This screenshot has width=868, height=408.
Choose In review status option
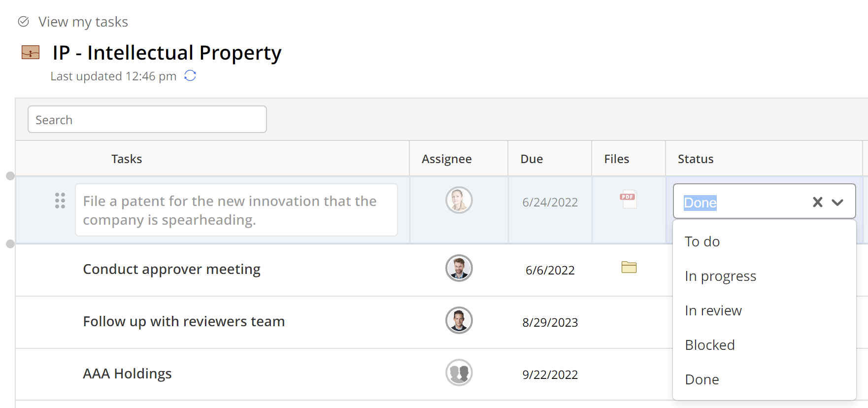[713, 310]
